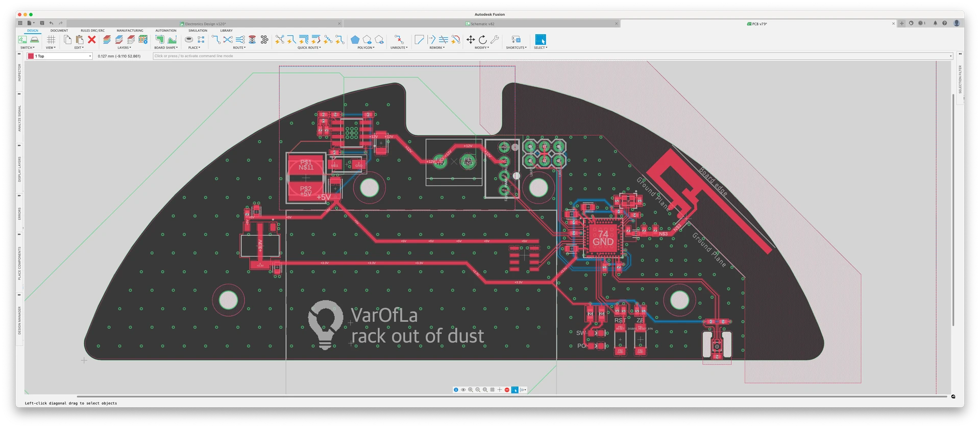
Task: Select the Move tool in Modify
Action: coord(470,40)
